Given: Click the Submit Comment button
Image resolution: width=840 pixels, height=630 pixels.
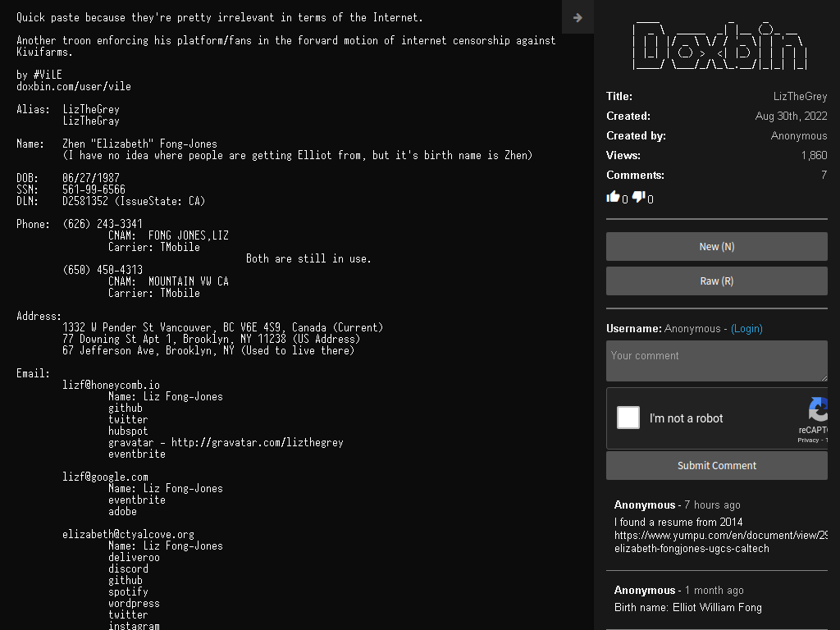Looking at the screenshot, I should [717, 466].
